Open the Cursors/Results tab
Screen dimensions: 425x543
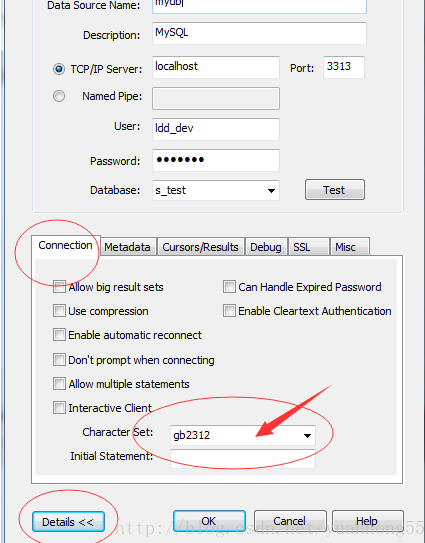pos(201,247)
